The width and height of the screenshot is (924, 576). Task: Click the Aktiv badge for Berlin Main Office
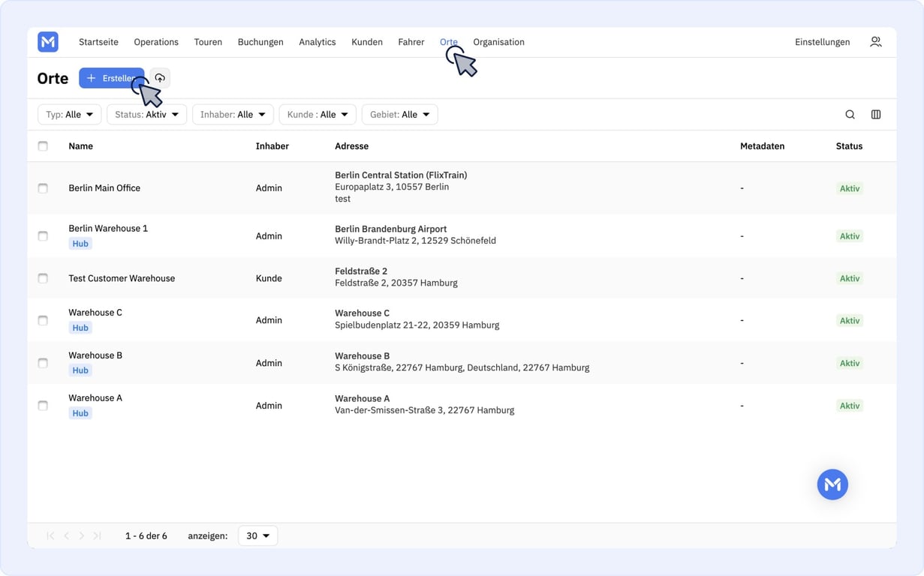point(850,188)
